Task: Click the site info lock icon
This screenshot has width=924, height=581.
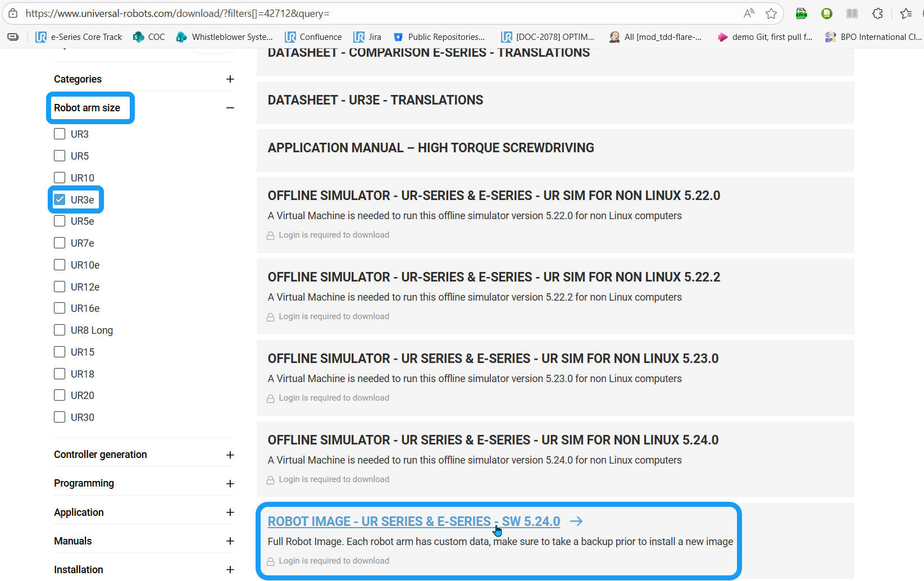Action: (13, 13)
